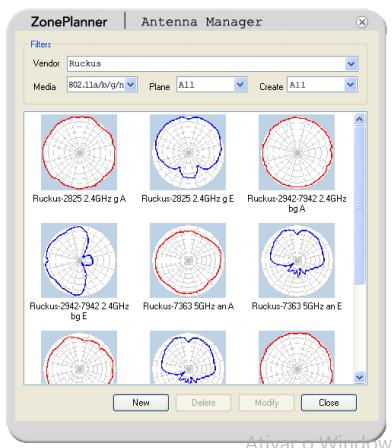This screenshot has width=392, height=448.
Task: Click the scrollbar down arrow
Action: [x=360, y=377]
